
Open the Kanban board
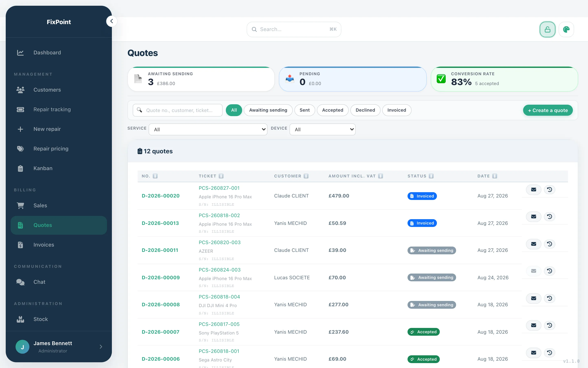(59, 168)
